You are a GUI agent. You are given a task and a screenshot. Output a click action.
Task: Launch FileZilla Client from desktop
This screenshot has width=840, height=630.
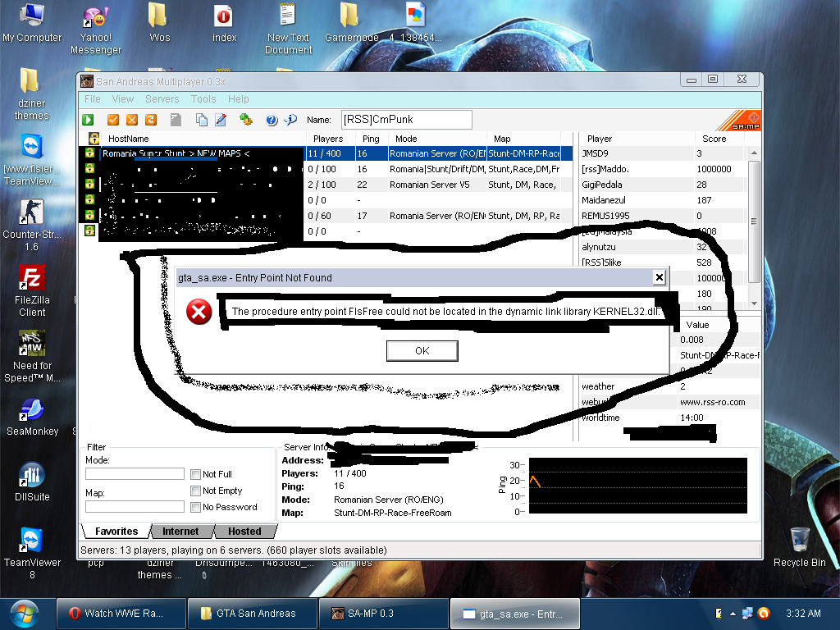coord(32,291)
